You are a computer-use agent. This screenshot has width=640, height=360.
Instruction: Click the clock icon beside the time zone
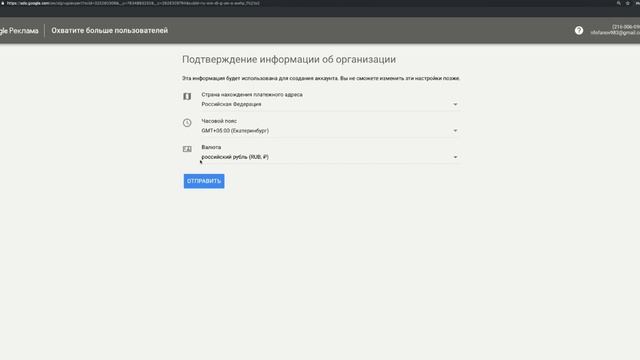187,122
